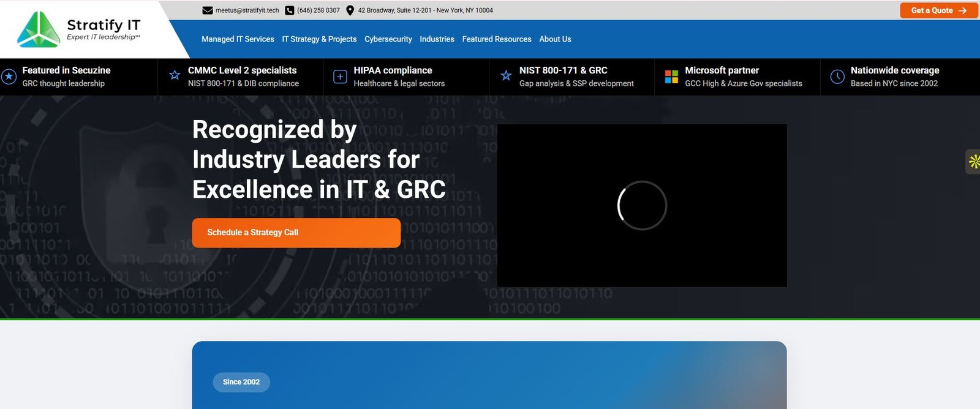Click the plus-box icon beside HIPAA compliance
Image resolution: width=980 pixels, height=409 pixels.
[340, 77]
